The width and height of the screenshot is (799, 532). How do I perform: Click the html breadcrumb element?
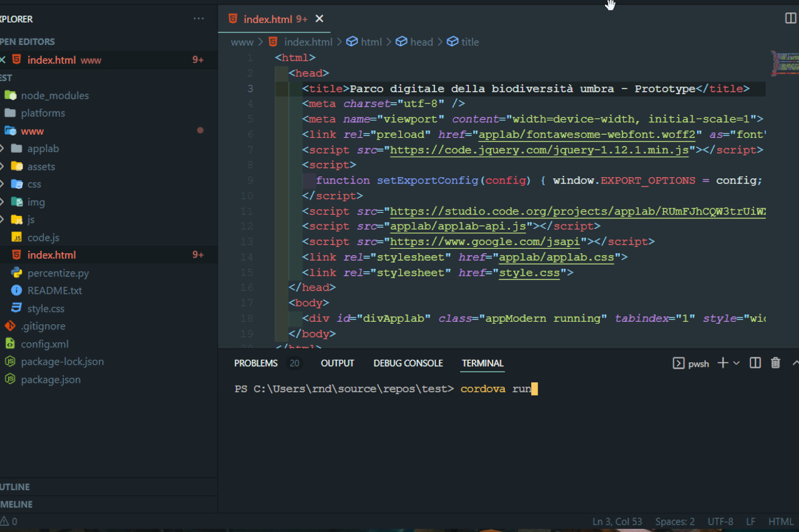click(371, 42)
